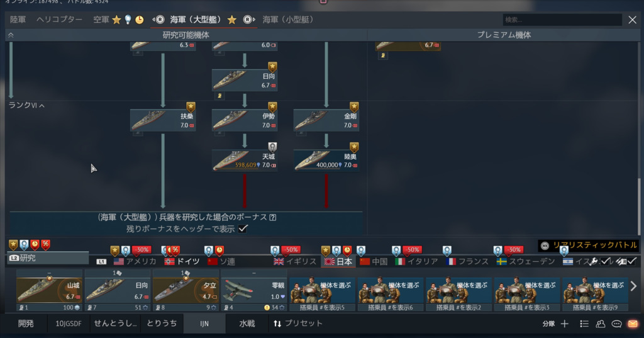Click the プリセット button
This screenshot has height=338, width=644.
coord(298,324)
